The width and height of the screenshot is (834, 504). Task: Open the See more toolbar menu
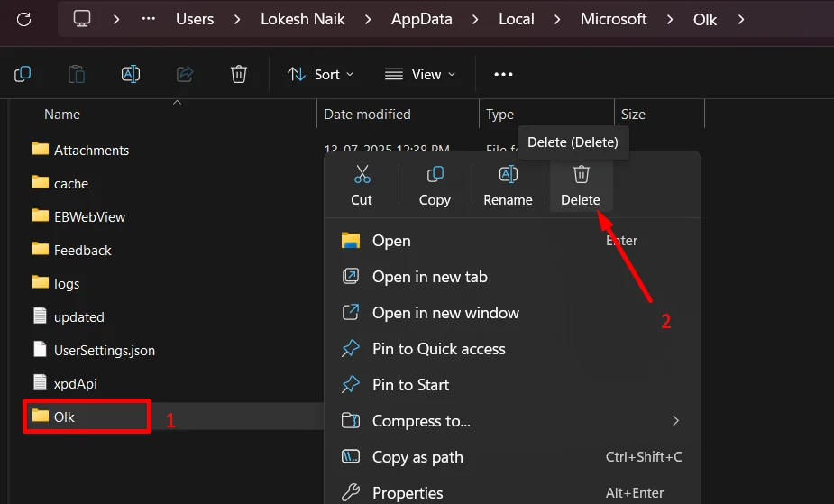(x=503, y=74)
